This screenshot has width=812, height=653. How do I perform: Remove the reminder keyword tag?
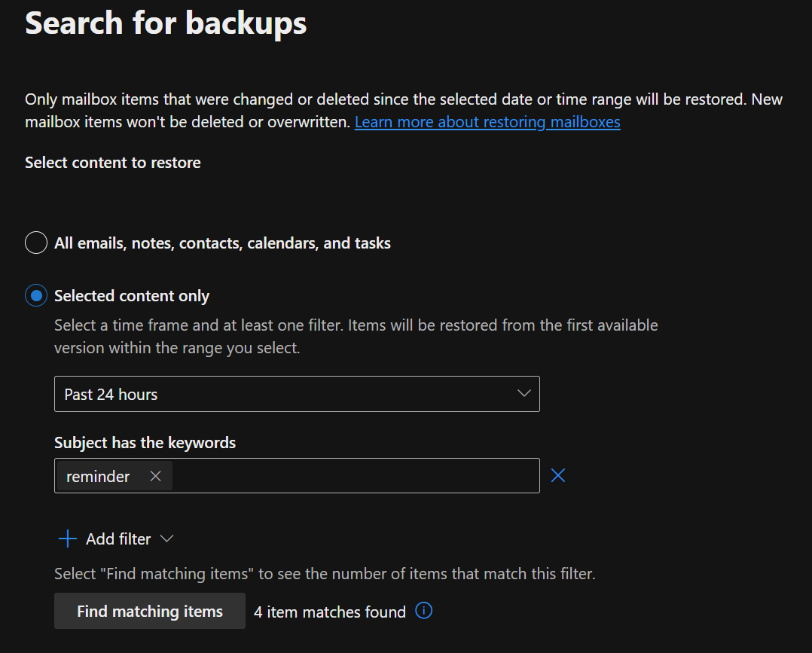click(155, 476)
